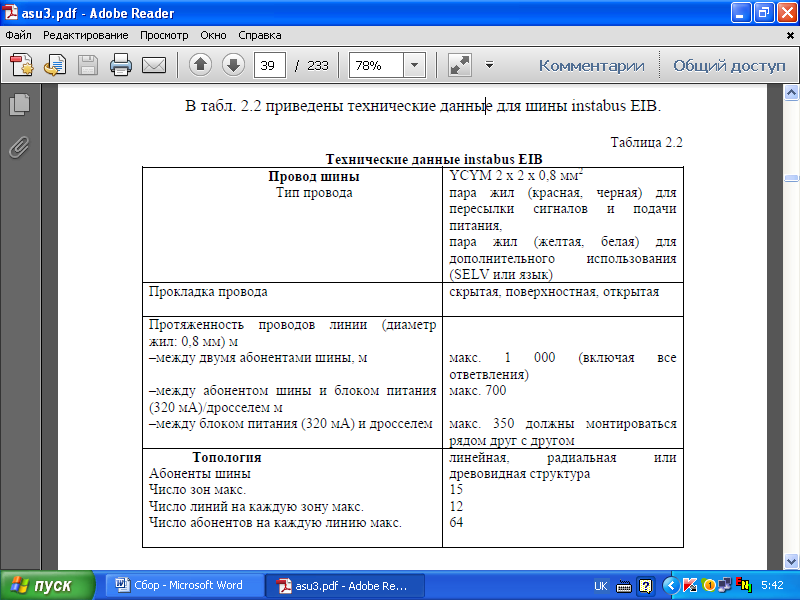Click the Adobe PDF icon in the title bar
The width and height of the screenshot is (800, 600).
coord(10,12)
